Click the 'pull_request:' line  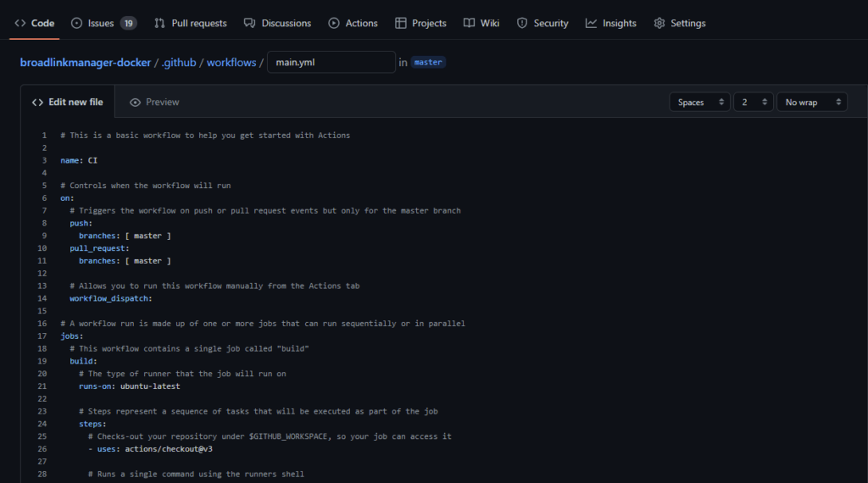(x=99, y=248)
